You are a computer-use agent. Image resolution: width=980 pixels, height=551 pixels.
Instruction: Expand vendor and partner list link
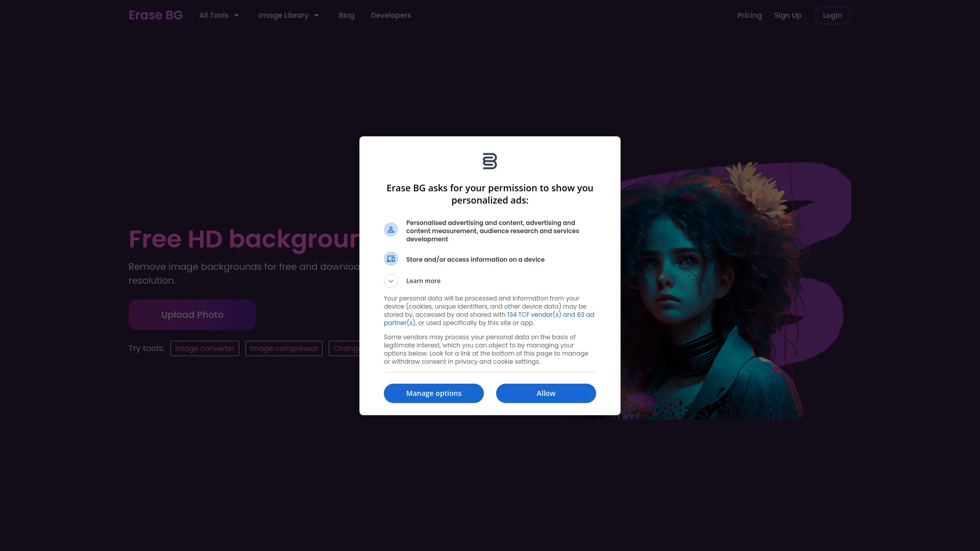488,318
